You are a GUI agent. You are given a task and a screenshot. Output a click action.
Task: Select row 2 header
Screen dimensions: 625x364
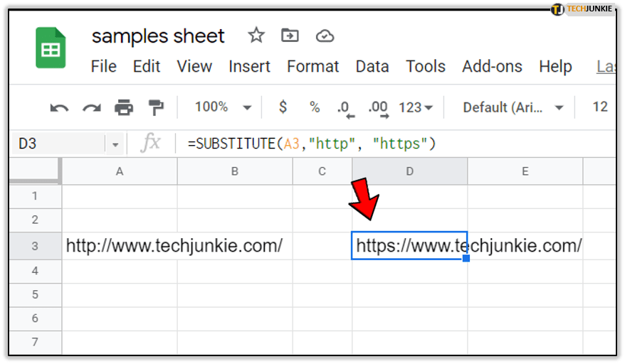pyautogui.click(x=35, y=220)
